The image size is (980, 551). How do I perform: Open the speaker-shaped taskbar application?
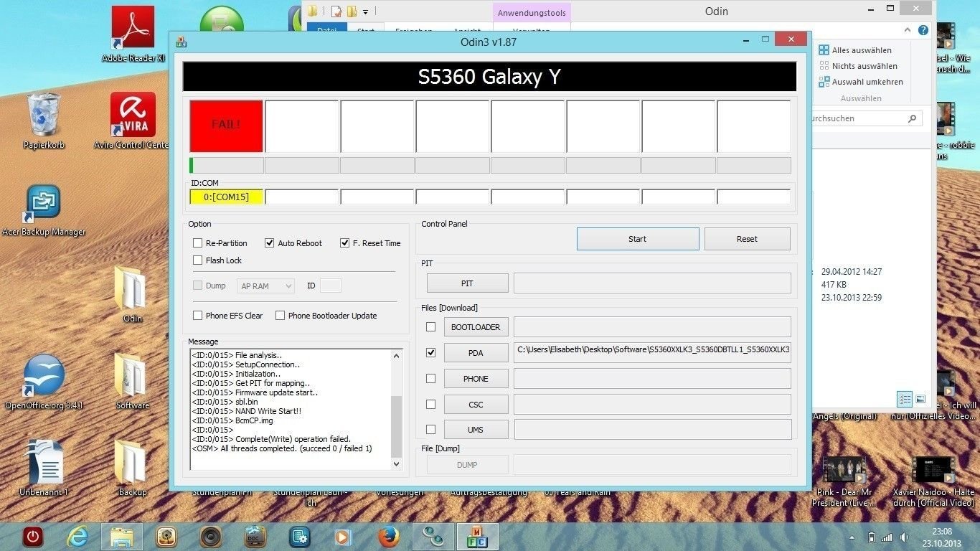click(210, 537)
